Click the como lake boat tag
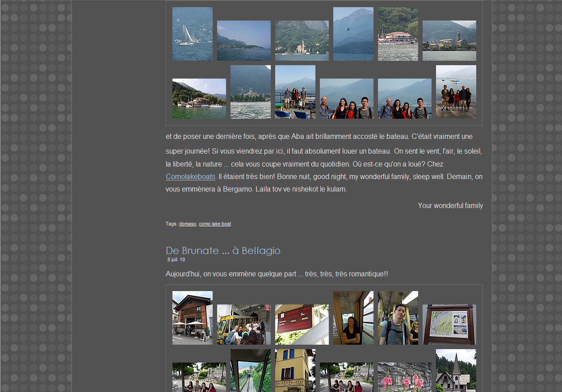Viewport: 562px width, 392px height. click(x=215, y=224)
